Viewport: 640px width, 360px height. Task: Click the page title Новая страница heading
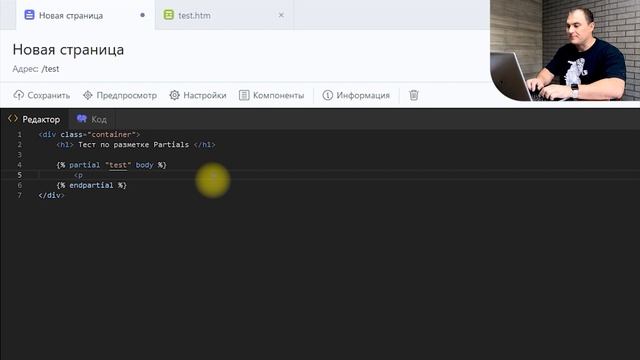[68, 50]
